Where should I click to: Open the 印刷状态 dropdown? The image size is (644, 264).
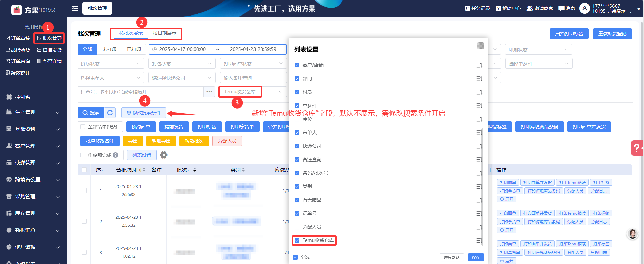539,50
